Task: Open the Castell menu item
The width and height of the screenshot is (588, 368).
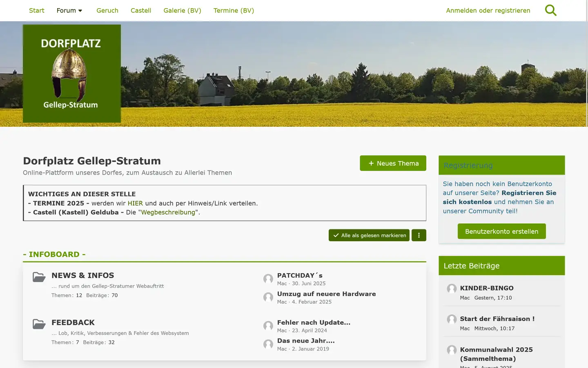Action: coord(140,10)
